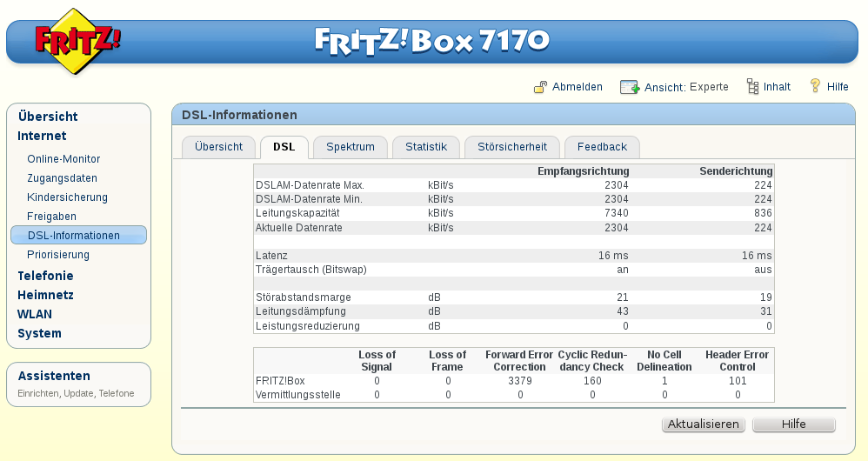Select the DSL tab
The height and width of the screenshot is (461, 868).
[x=284, y=147]
